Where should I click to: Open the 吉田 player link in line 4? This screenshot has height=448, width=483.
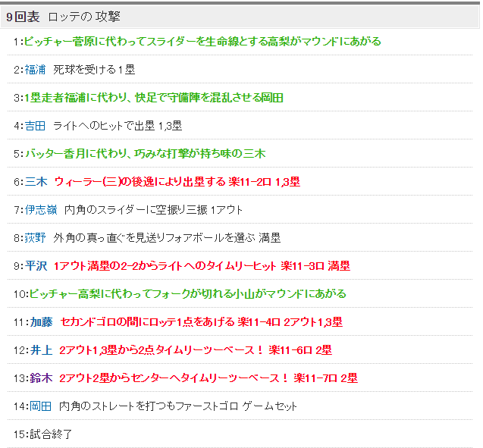coord(35,126)
